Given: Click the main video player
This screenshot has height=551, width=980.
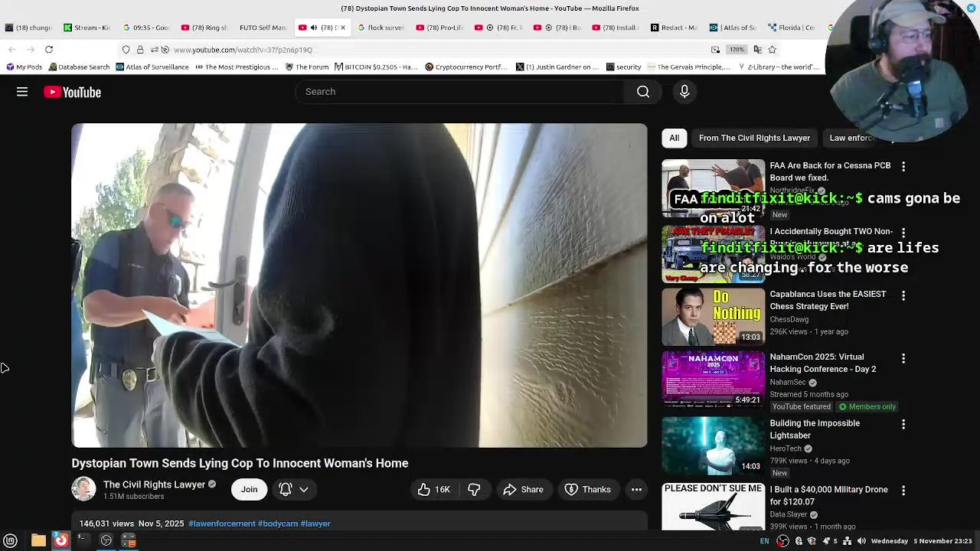Looking at the screenshot, I should pyautogui.click(x=359, y=285).
